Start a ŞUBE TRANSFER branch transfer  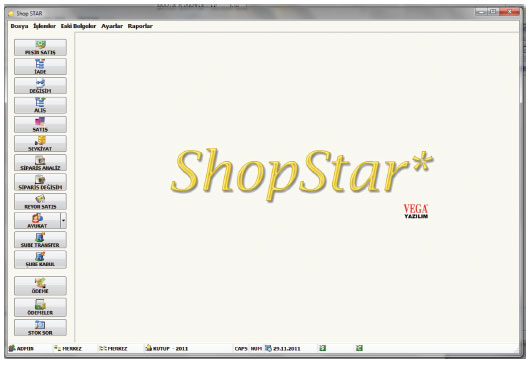pos(40,240)
